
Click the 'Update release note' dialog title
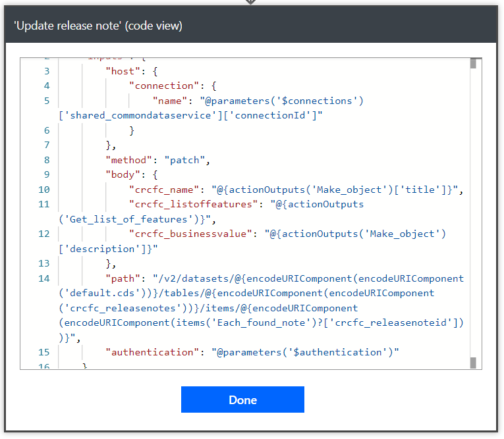(x=98, y=26)
